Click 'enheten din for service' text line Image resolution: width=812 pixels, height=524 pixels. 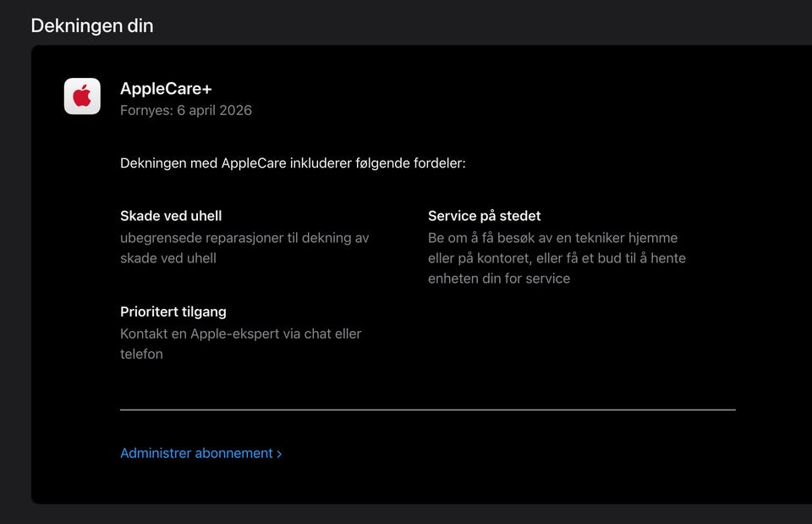point(499,279)
